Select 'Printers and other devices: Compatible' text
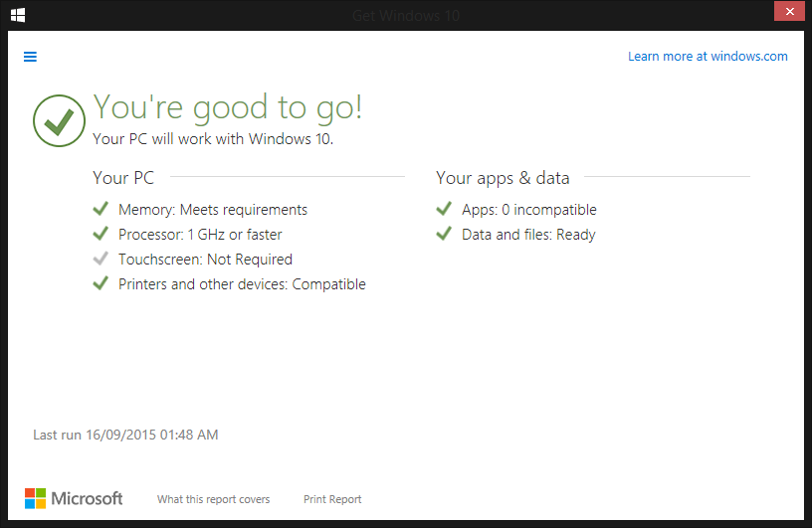The image size is (812, 528). [243, 284]
